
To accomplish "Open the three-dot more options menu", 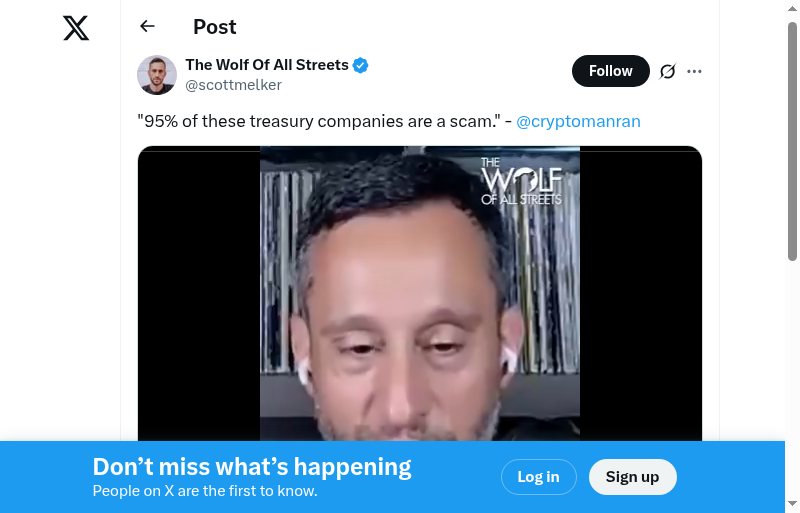I will point(694,71).
